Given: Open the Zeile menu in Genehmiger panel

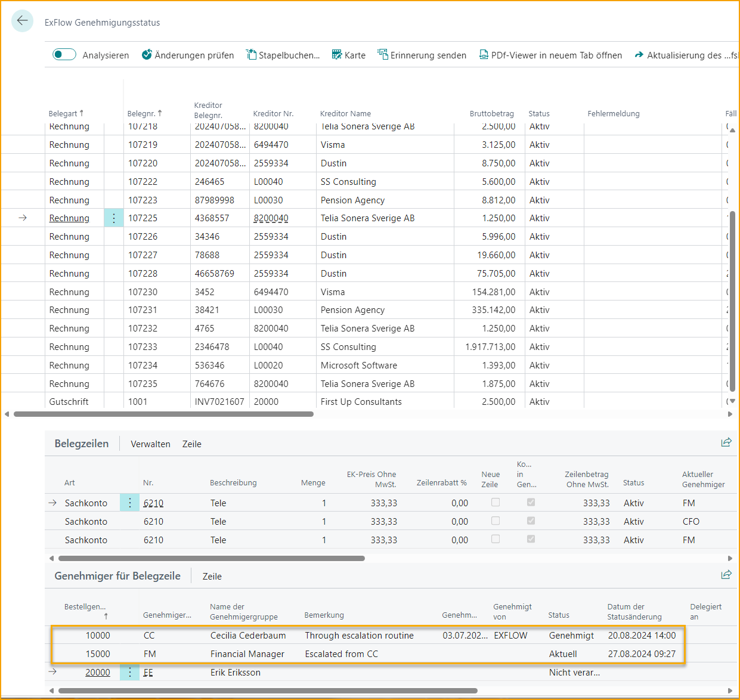Looking at the screenshot, I should [212, 576].
